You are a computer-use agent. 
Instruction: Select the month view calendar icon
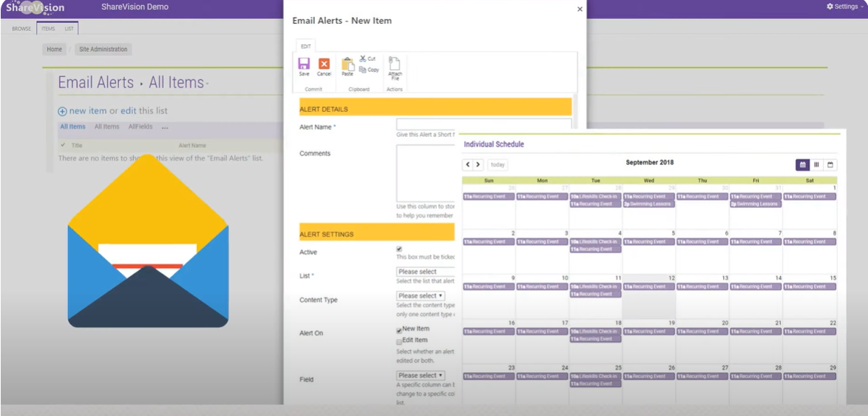(803, 164)
